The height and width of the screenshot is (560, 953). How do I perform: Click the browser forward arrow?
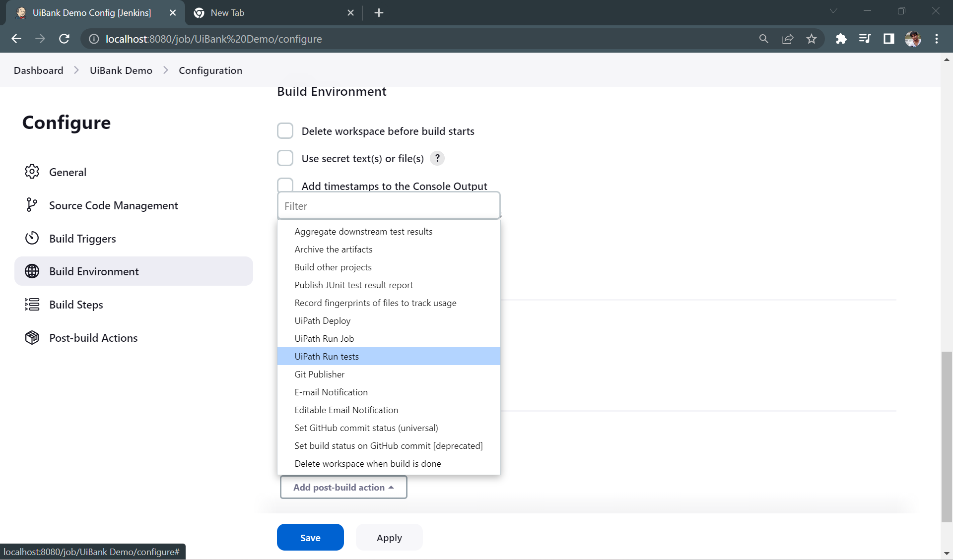[40, 39]
